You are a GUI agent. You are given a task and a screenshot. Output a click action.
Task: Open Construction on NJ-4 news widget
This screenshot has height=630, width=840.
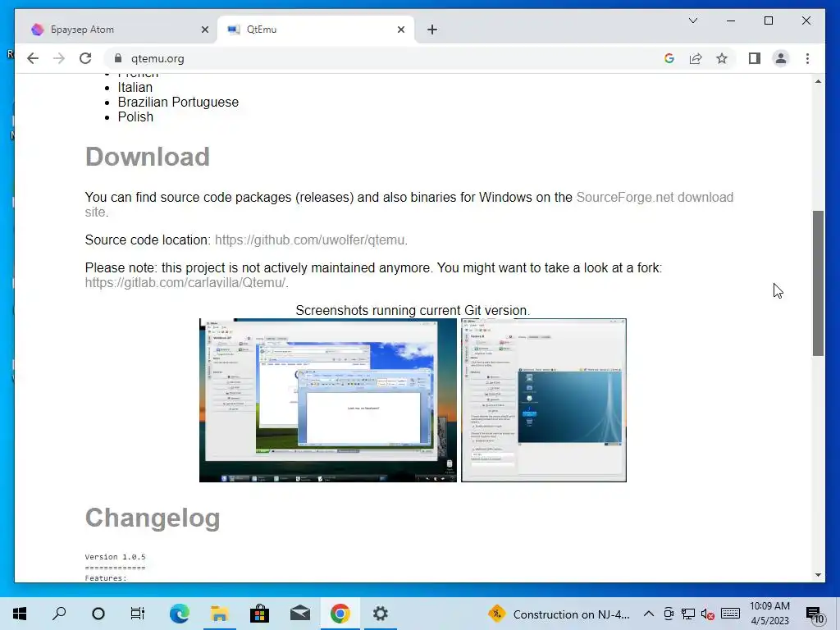pyautogui.click(x=559, y=614)
